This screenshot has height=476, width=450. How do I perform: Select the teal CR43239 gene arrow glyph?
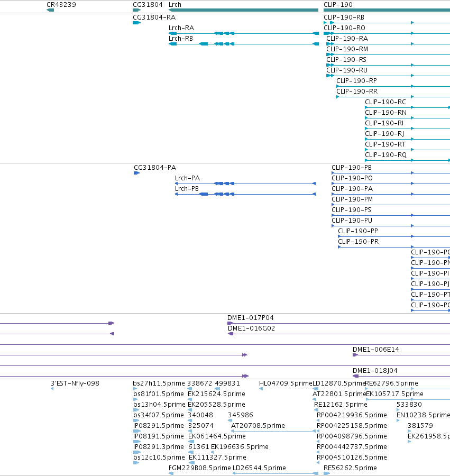[50, 10]
